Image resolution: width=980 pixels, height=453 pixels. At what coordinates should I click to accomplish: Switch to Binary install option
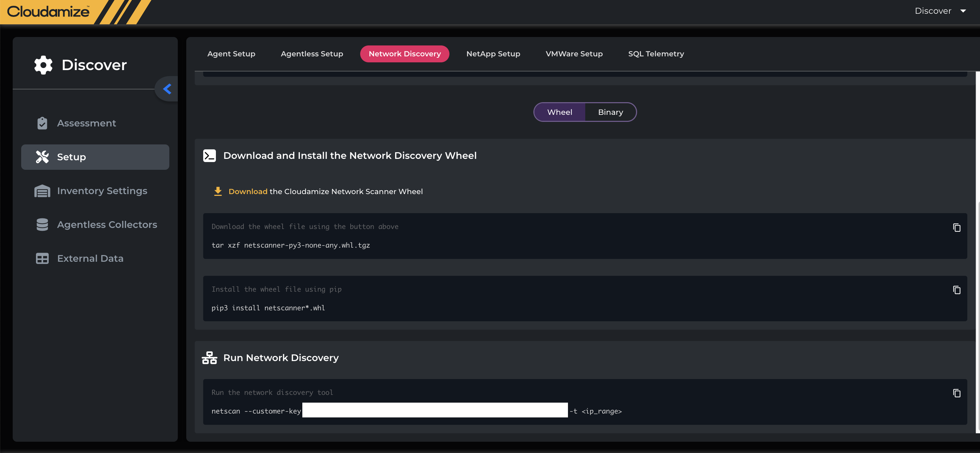(x=610, y=112)
